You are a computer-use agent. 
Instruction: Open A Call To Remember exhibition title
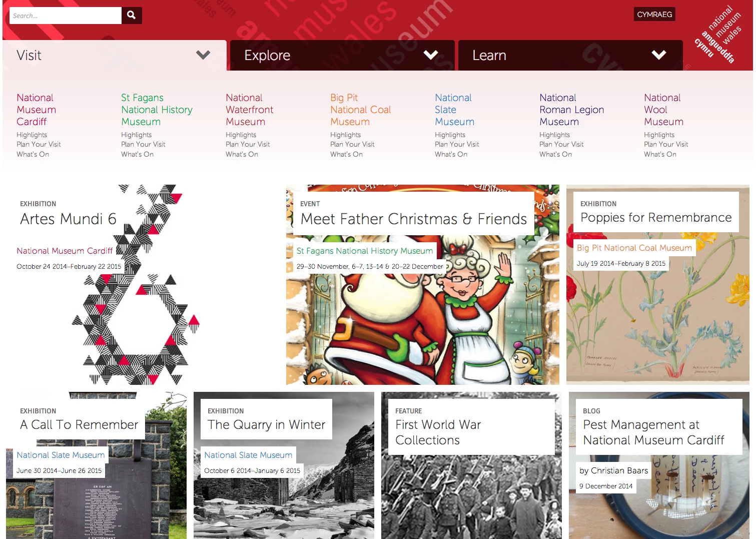pyautogui.click(x=79, y=424)
